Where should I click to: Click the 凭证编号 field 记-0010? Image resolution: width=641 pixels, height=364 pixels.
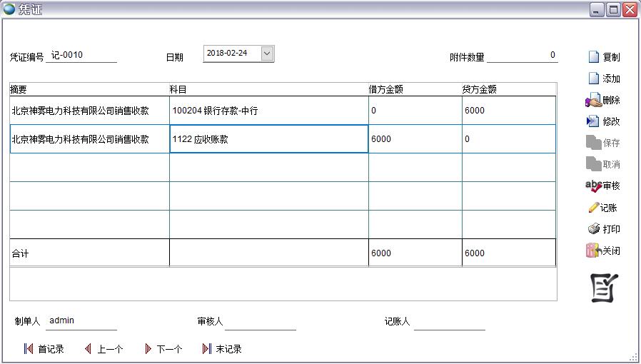tap(81, 56)
